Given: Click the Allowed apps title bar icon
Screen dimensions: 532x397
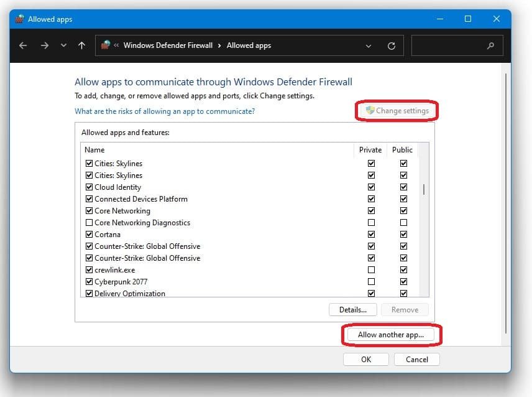Looking at the screenshot, I should click(x=20, y=19).
